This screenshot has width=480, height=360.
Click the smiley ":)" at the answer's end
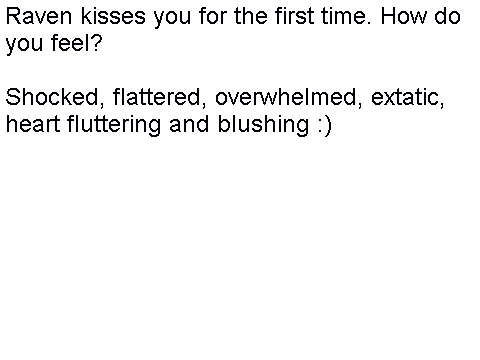324,125
